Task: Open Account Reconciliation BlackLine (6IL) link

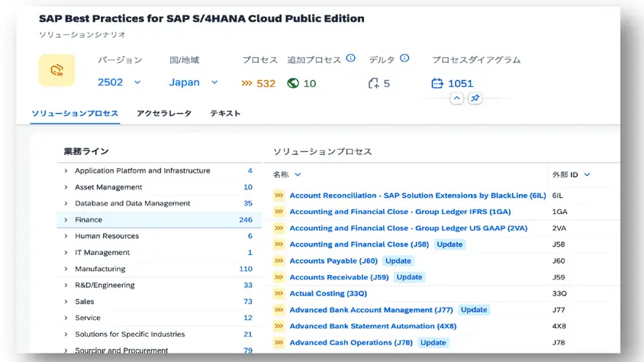Action: coord(417,196)
